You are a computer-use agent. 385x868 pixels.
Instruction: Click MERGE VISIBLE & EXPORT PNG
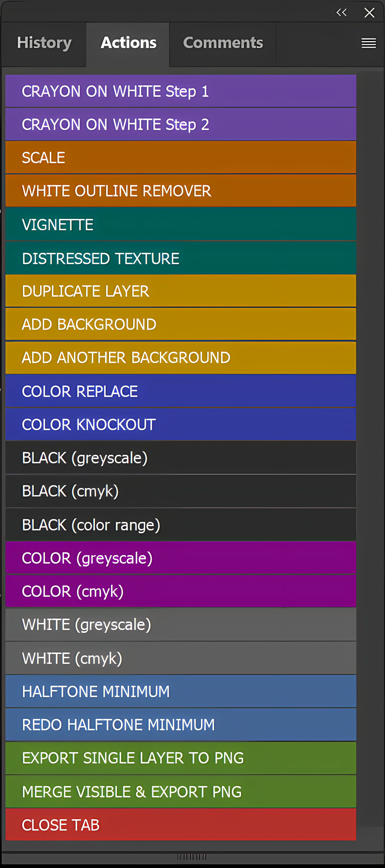(x=181, y=792)
